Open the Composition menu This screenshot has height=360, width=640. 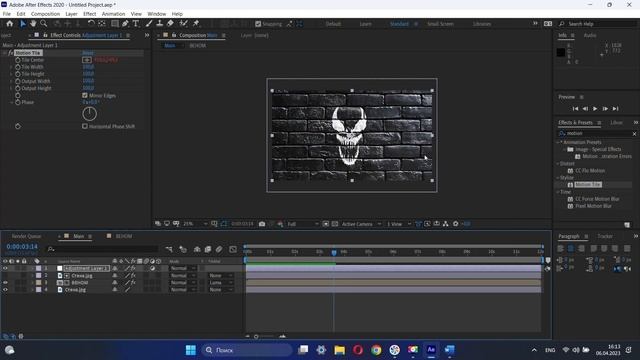(45, 14)
